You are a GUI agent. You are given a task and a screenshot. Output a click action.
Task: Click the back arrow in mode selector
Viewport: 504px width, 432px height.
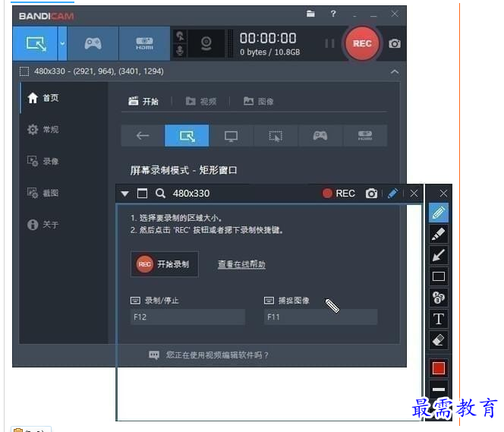click(143, 136)
